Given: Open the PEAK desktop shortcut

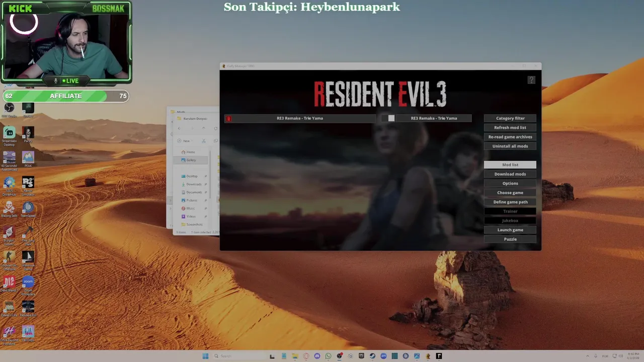Looking at the screenshot, I should pyautogui.click(x=28, y=159).
